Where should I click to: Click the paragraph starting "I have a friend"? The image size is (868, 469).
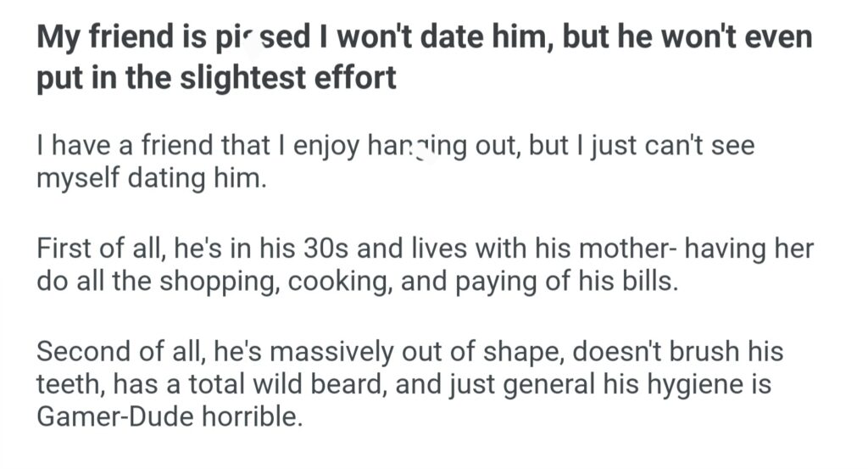coord(395,161)
